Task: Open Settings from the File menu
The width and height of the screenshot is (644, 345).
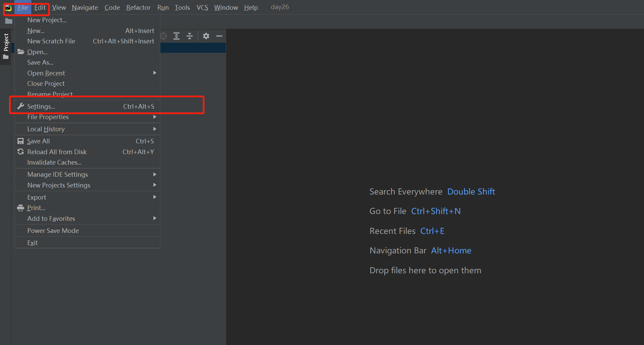Action: coord(41,106)
